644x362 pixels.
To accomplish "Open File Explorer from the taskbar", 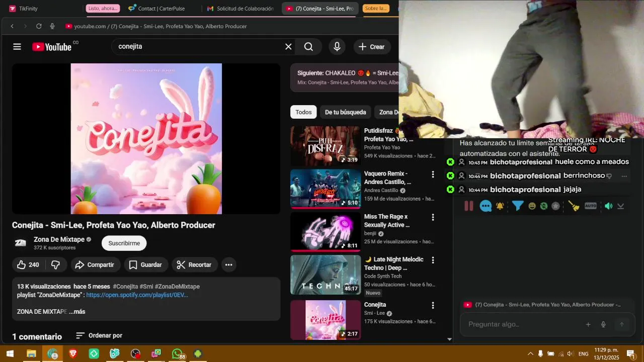I will tap(31, 353).
